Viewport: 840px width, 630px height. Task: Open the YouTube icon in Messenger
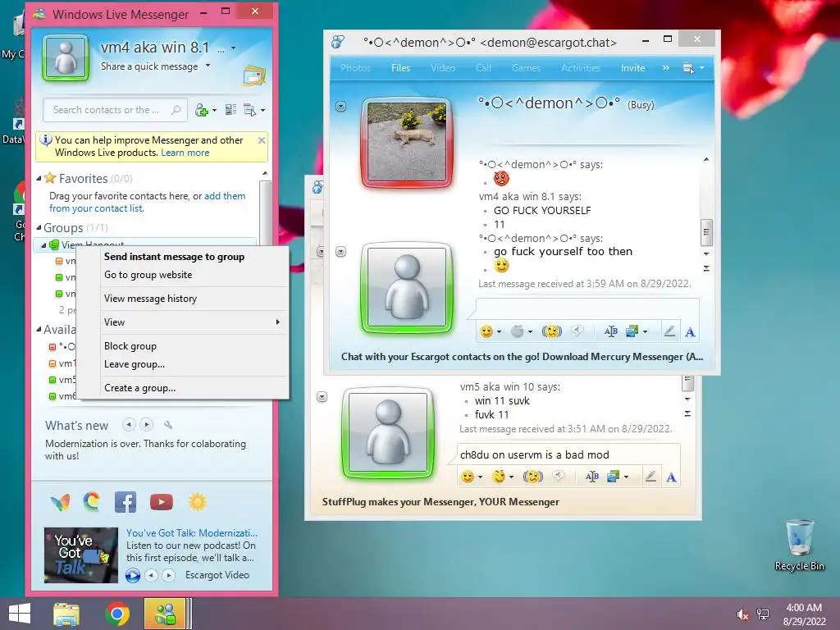click(x=162, y=502)
